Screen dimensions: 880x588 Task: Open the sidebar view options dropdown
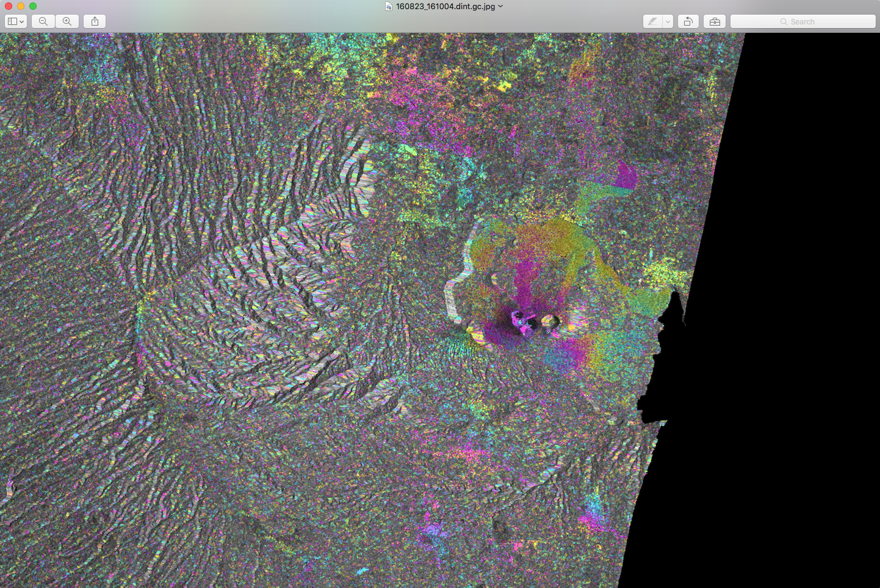point(16,21)
